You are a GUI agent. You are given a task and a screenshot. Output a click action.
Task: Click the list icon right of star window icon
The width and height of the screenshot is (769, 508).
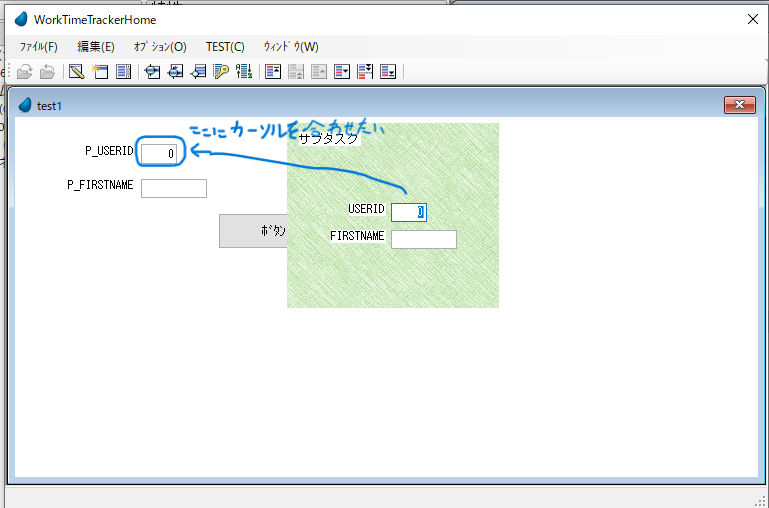point(124,71)
